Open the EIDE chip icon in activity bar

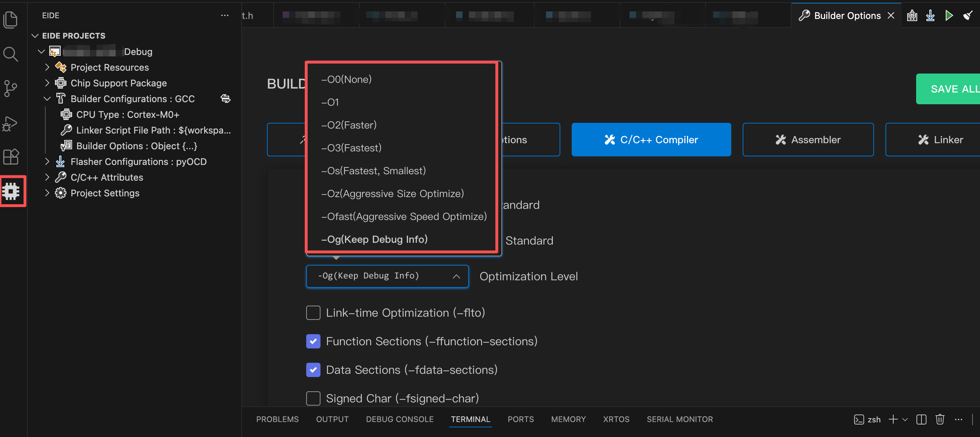pyautogui.click(x=11, y=191)
